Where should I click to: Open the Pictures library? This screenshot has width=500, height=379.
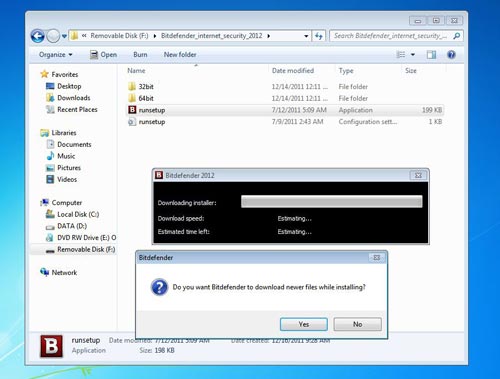tap(63, 168)
